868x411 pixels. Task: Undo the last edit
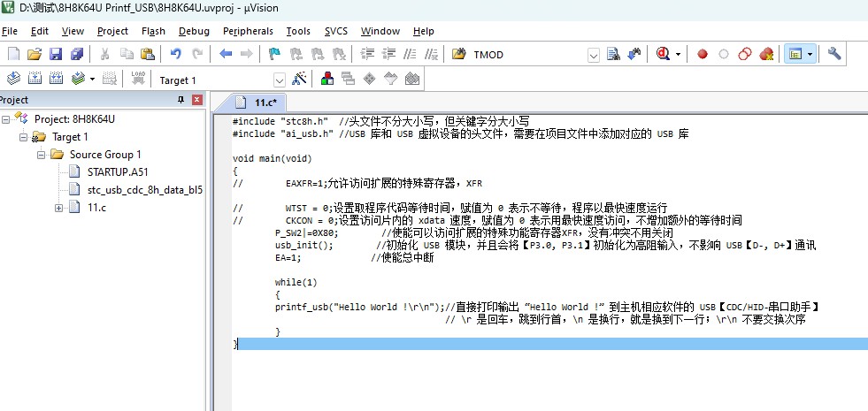[175, 54]
